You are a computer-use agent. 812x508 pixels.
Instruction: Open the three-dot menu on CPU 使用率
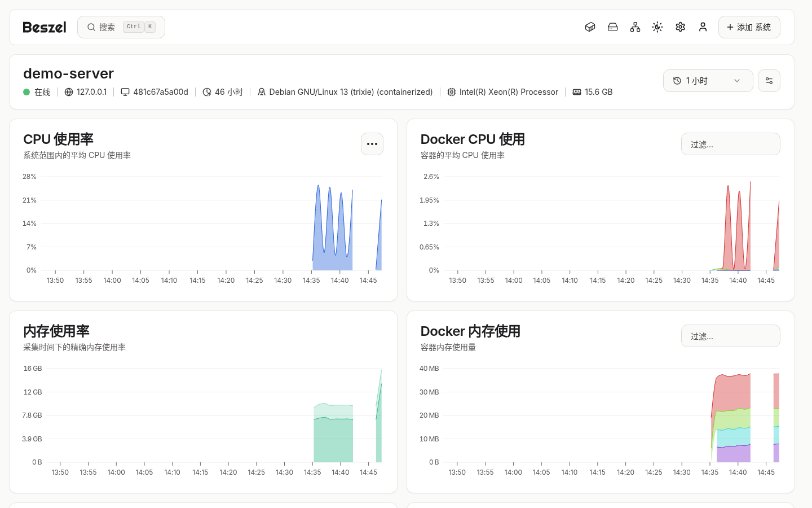click(x=372, y=144)
